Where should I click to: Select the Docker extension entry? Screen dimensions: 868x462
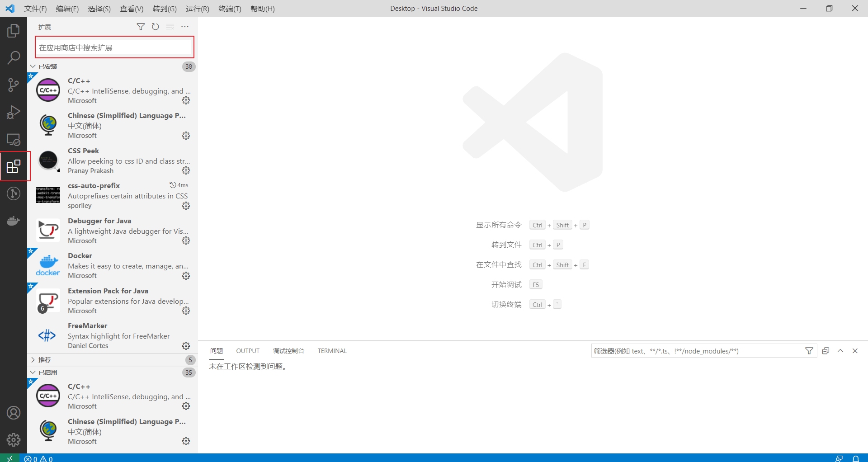click(113, 265)
